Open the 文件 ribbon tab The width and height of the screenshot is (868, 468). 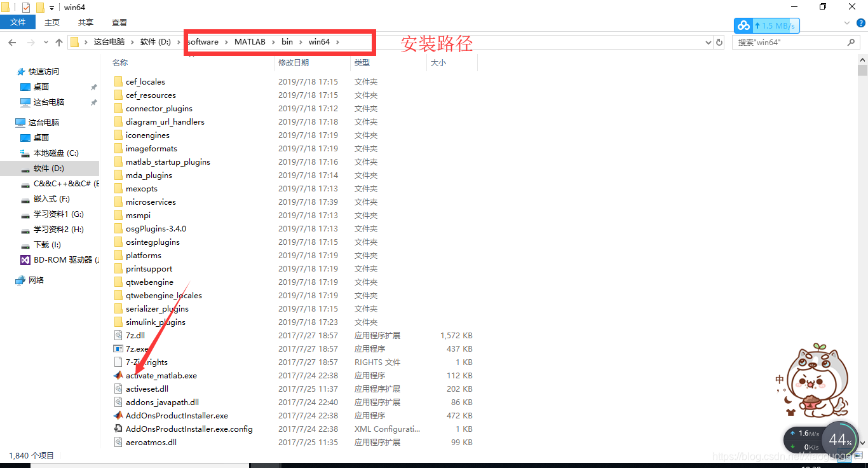click(x=18, y=22)
